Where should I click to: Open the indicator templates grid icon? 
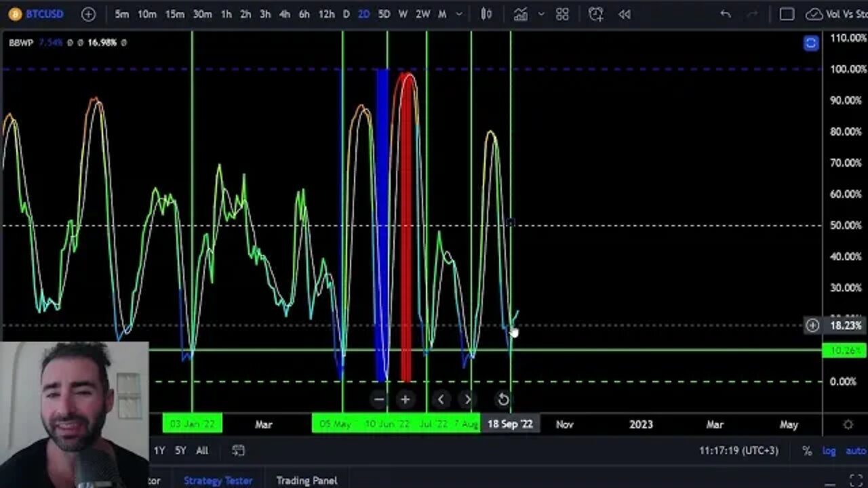click(x=562, y=14)
